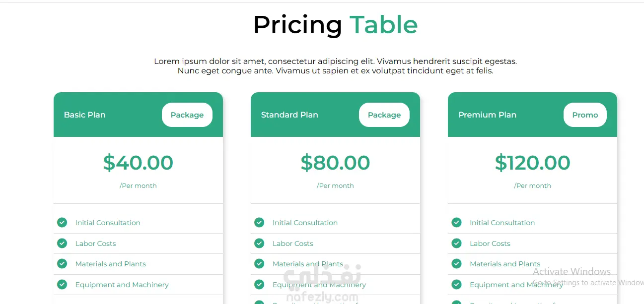This screenshot has width=644, height=304.
Task: Click the Basic Plan Labor Costs checkmark icon
Action: (62, 243)
